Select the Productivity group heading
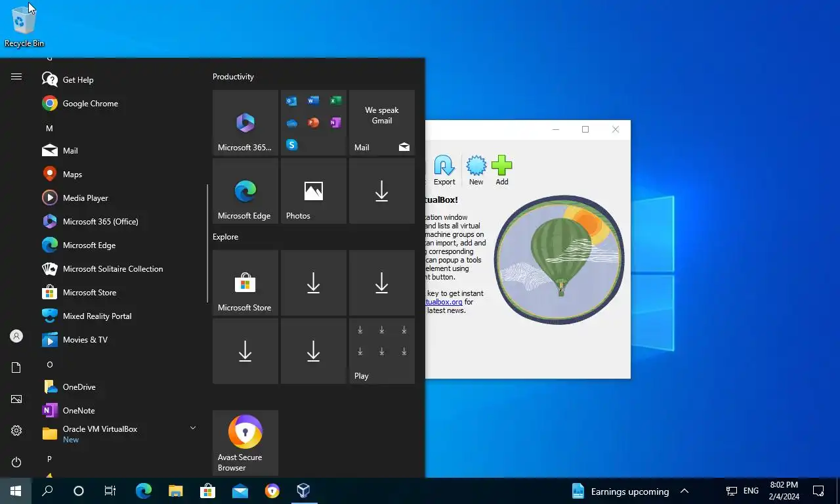 (x=233, y=77)
